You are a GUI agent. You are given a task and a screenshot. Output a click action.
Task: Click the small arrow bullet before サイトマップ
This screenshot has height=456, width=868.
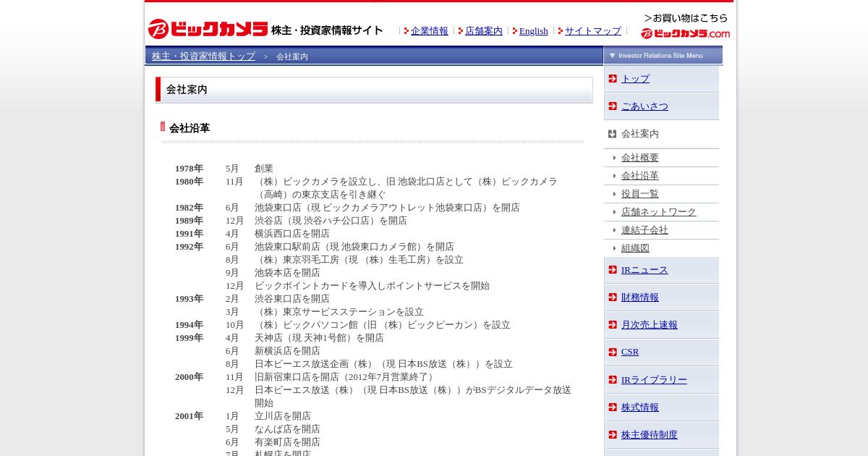pyautogui.click(x=561, y=31)
